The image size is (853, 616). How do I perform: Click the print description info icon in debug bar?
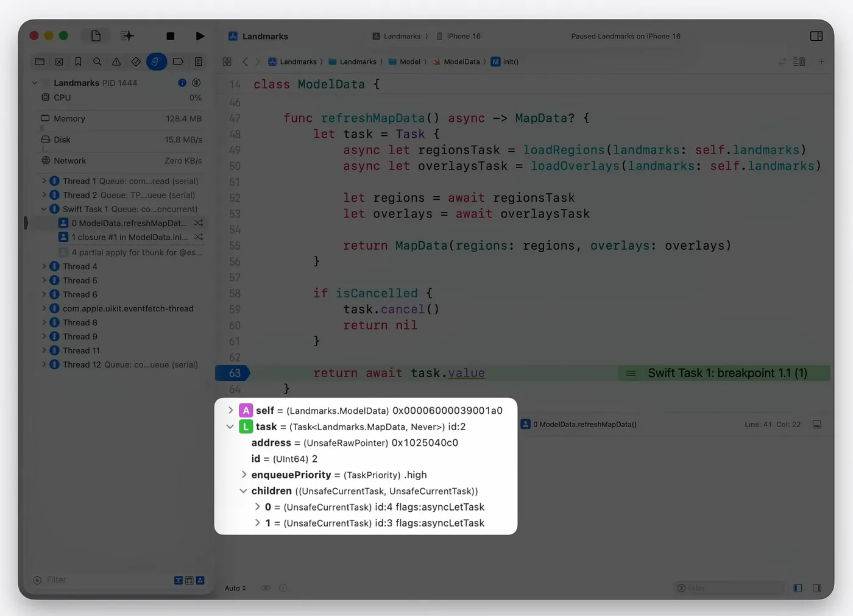click(283, 588)
